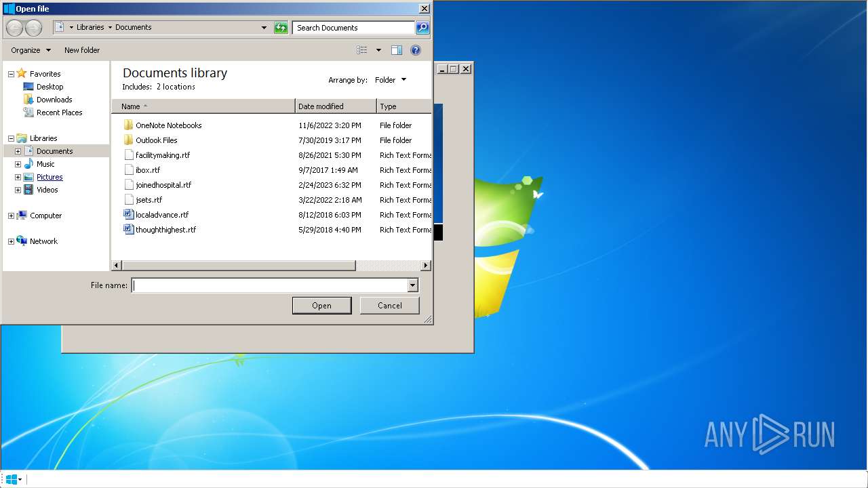Sort by the Type column header

[404, 106]
